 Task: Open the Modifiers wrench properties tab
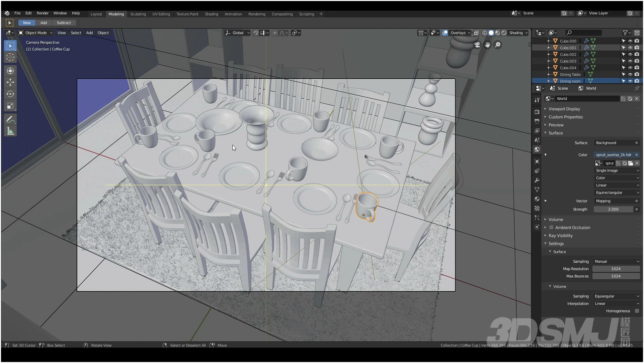coord(537,180)
